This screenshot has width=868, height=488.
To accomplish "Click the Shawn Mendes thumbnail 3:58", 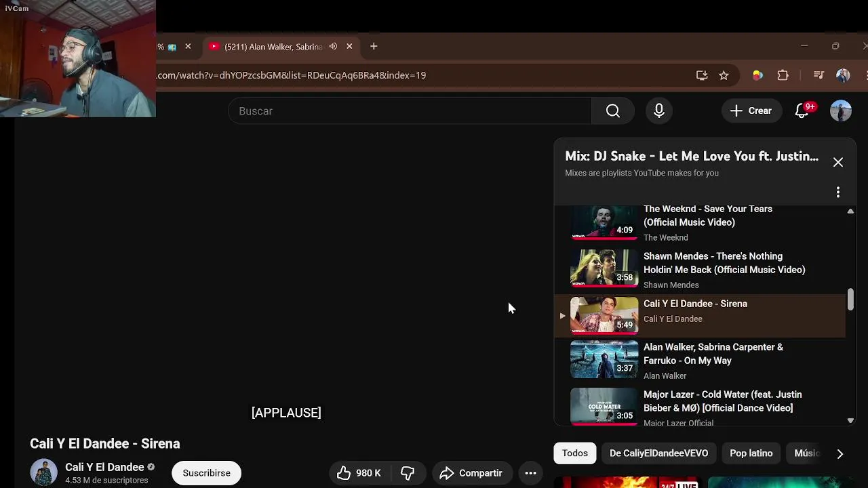I will point(604,268).
